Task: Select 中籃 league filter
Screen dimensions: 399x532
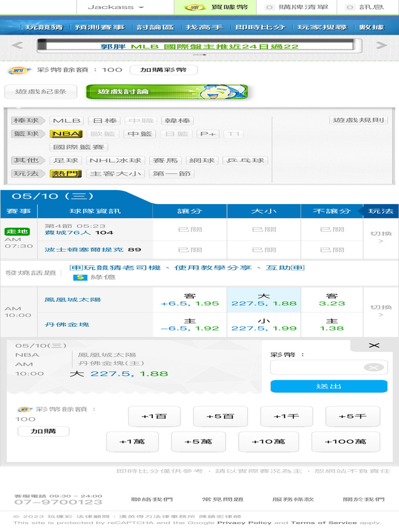Action: click(x=139, y=134)
